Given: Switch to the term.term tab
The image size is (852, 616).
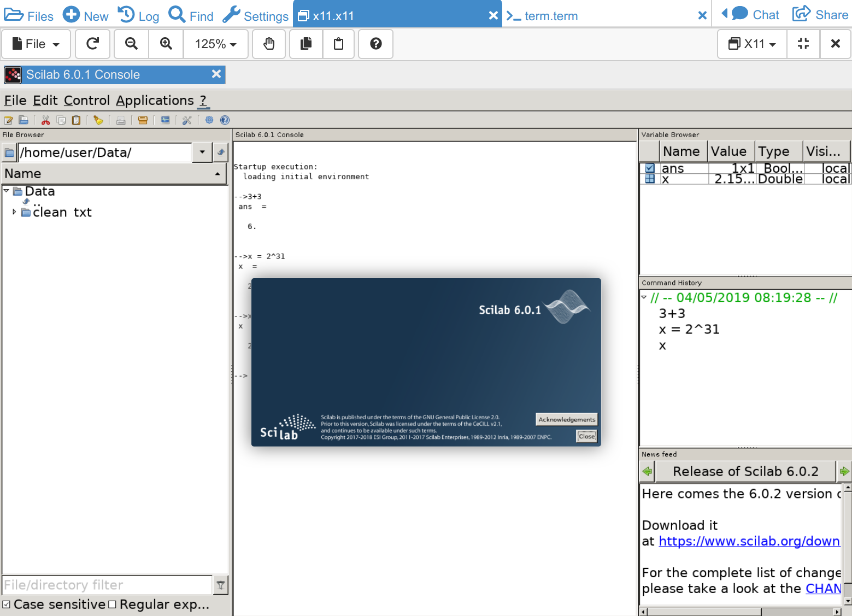Looking at the screenshot, I should 551,16.
